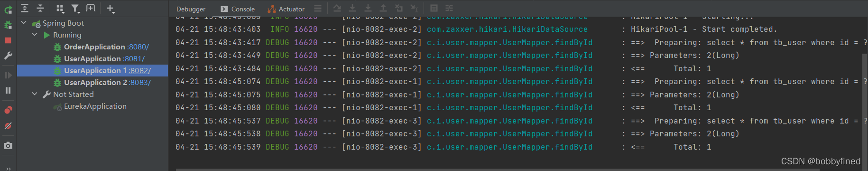
Task: Open the :8082/ port link
Action: pos(140,70)
